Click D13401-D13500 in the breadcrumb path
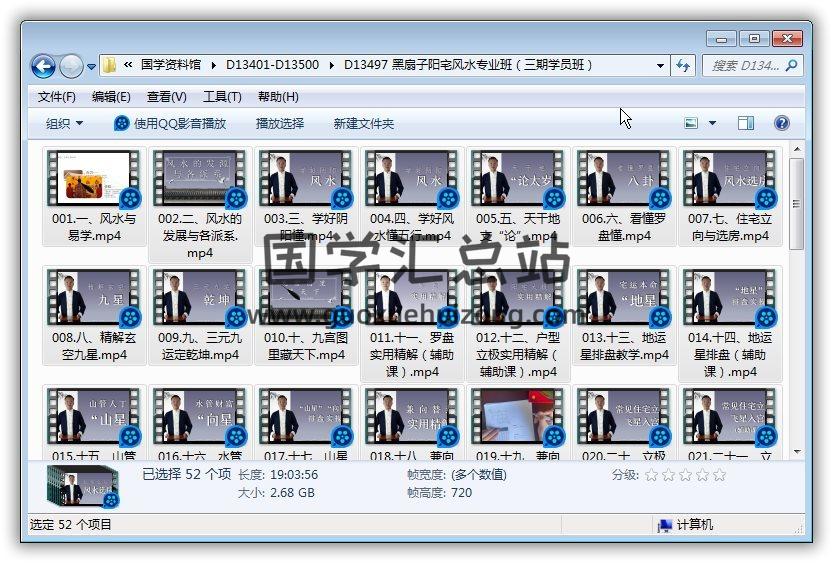This screenshot has width=833, height=563. pyautogui.click(x=273, y=65)
